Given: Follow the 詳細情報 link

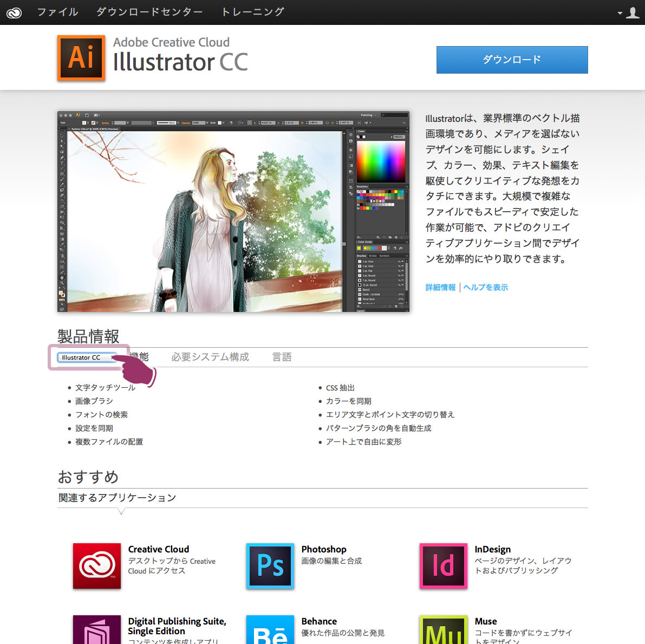Looking at the screenshot, I should (x=440, y=287).
